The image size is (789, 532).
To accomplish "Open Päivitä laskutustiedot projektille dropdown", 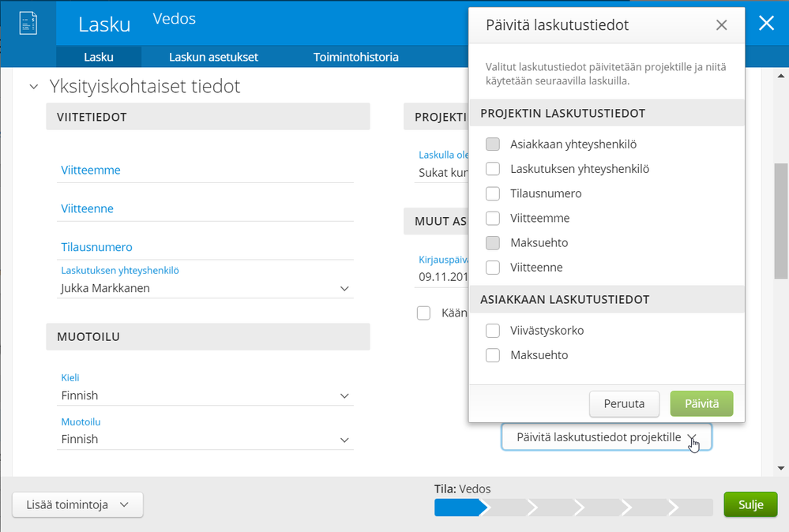I will pos(606,437).
